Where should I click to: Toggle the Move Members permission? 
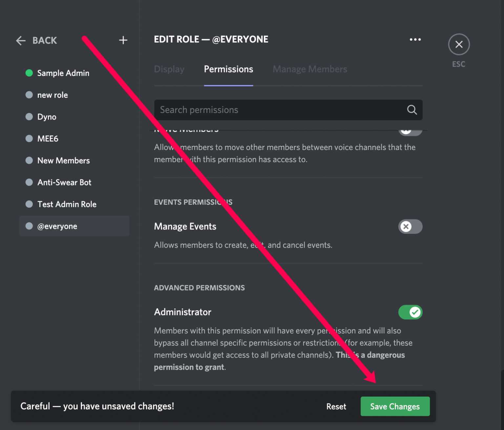point(410,130)
